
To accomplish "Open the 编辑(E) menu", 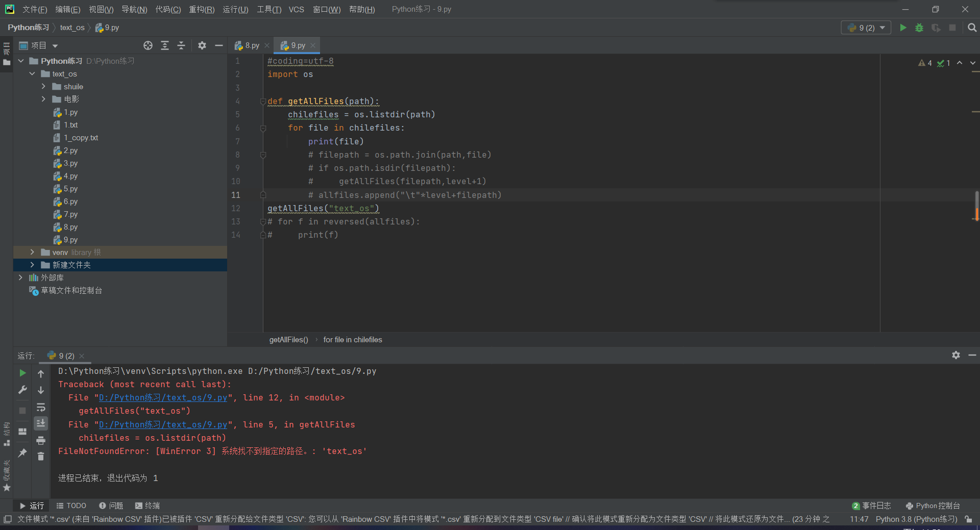I will pyautogui.click(x=68, y=9).
